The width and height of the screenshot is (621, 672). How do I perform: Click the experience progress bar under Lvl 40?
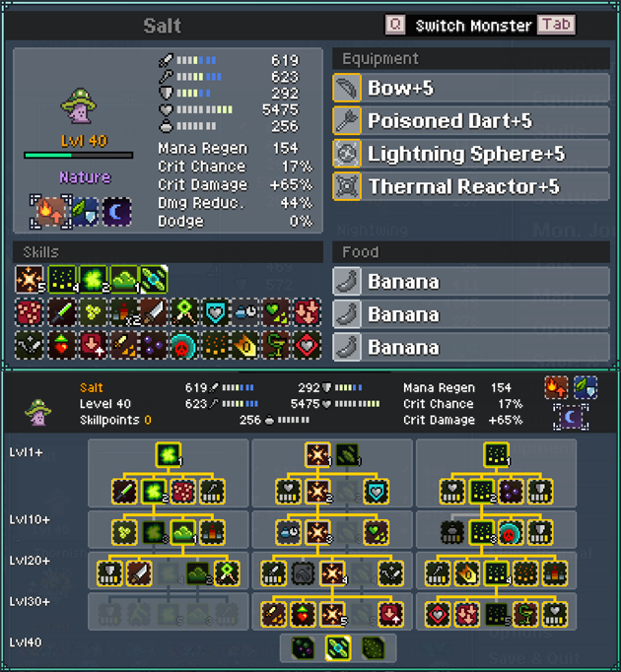pyautogui.click(x=79, y=155)
